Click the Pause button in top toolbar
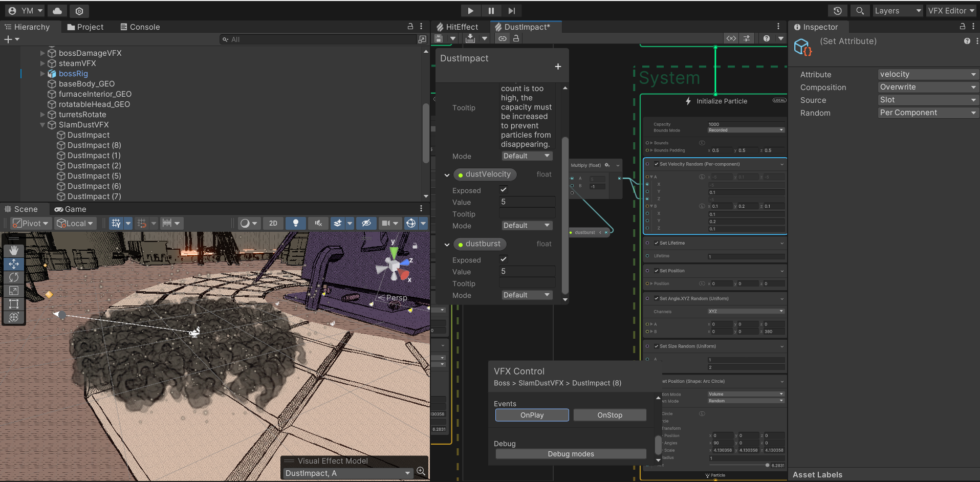Viewport: 980px width, 482px height. (491, 11)
